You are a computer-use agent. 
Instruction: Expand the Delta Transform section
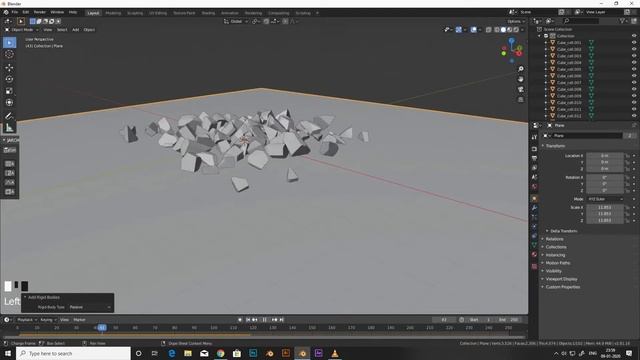pos(563,231)
